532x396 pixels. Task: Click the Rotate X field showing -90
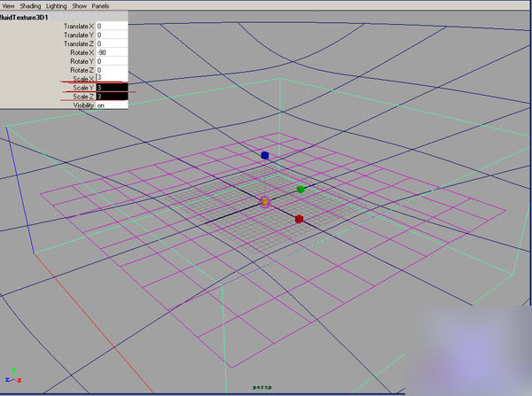(112, 52)
